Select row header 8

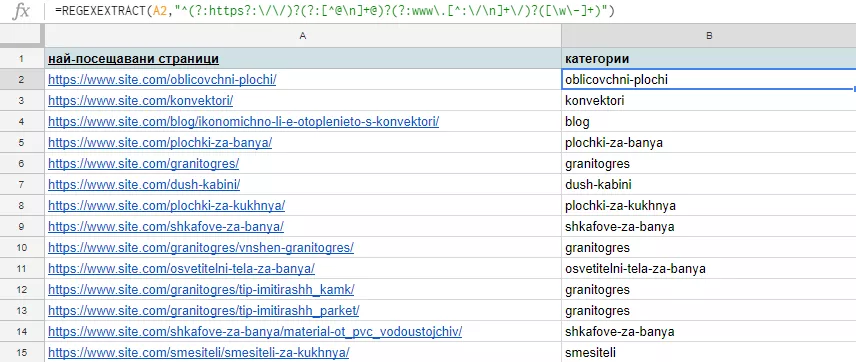[21, 206]
